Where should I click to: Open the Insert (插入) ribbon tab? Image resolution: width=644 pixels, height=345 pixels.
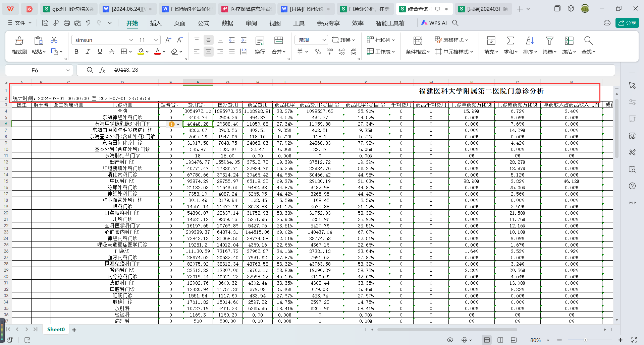click(x=156, y=23)
